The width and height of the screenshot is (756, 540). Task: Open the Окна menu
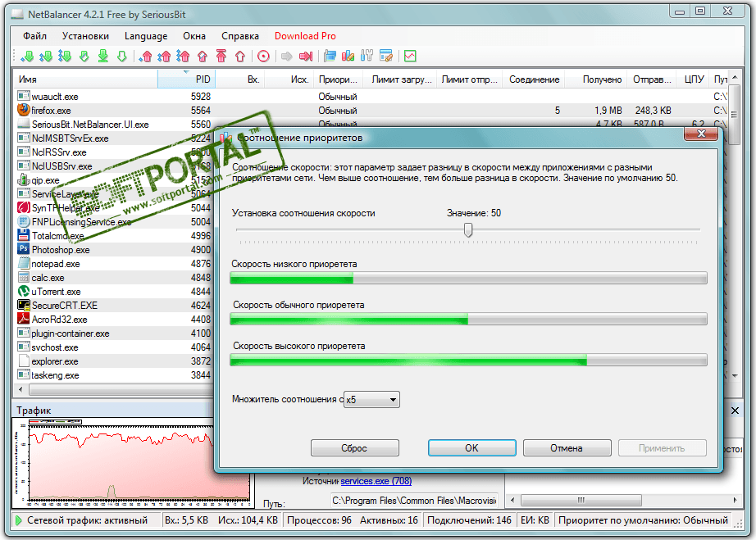click(x=194, y=36)
